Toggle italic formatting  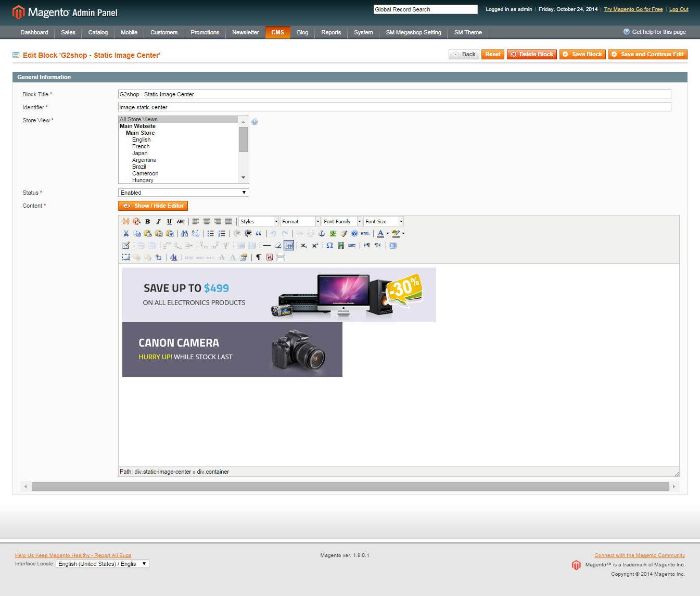tap(159, 222)
